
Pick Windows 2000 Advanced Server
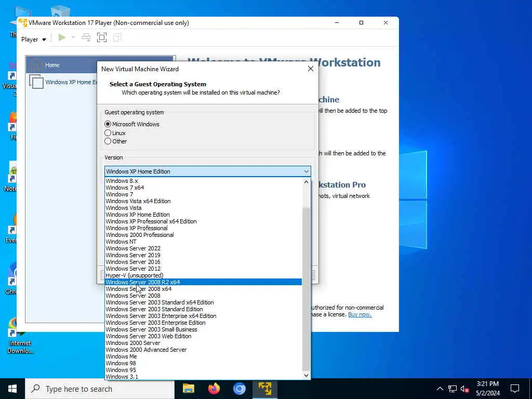pos(203,350)
